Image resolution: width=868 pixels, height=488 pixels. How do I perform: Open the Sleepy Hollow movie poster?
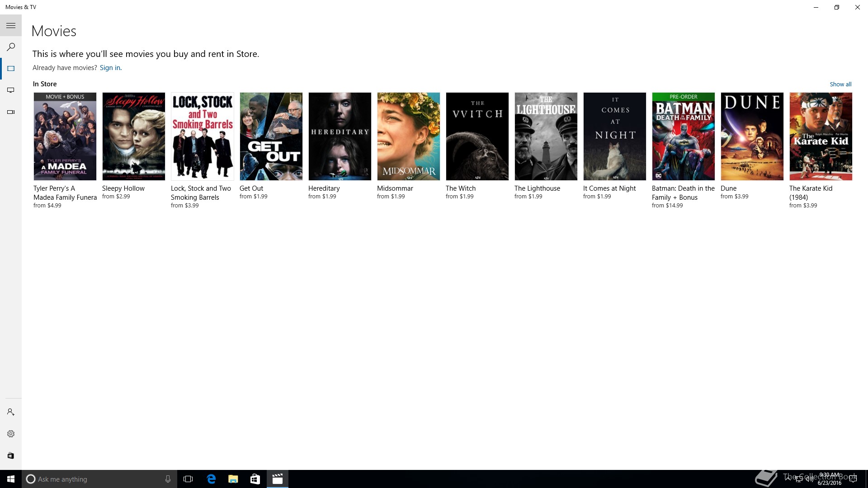pyautogui.click(x=134, y=136)
